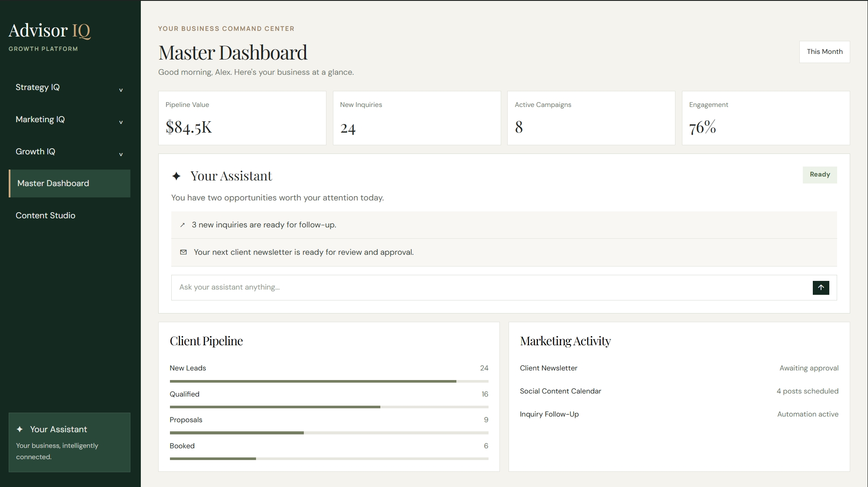This screenshot has height=487, width=868.
Task: Open the New Inquiries card
Action: 417,118
